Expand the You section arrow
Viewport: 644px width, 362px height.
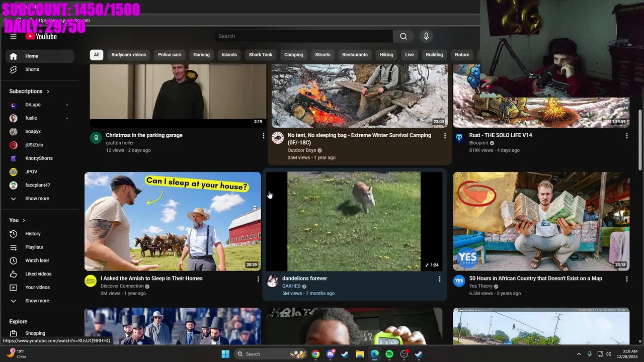point(24,221)
